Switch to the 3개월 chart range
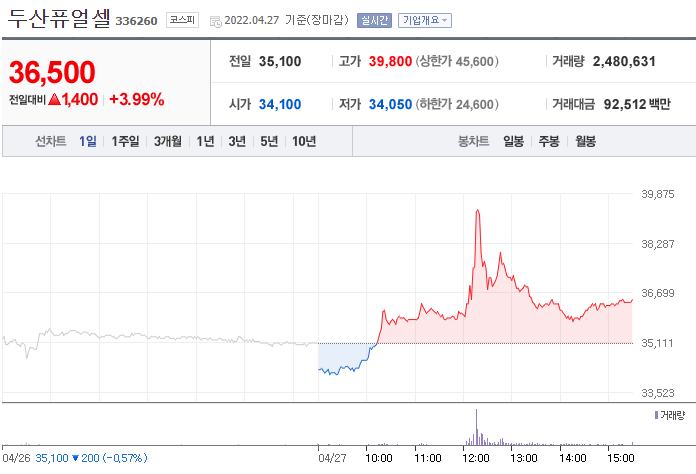 [167, 141]
